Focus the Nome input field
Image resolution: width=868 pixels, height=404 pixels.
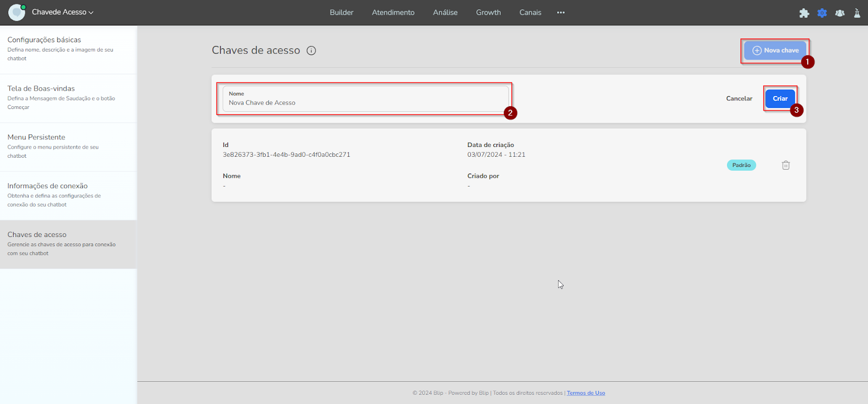tap(365, 102)
